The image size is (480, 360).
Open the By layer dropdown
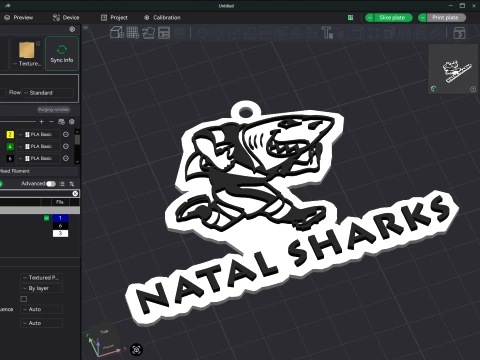click(x=42, y=288)
